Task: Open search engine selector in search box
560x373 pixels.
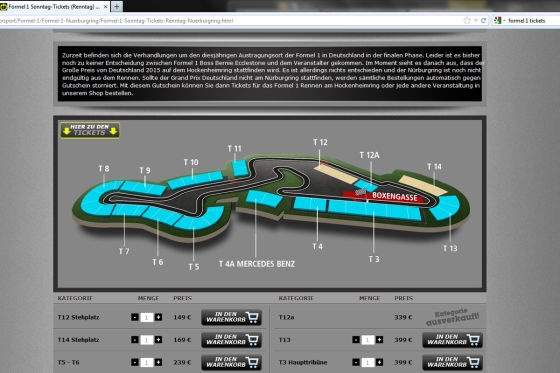Action: tap(499, 20)
